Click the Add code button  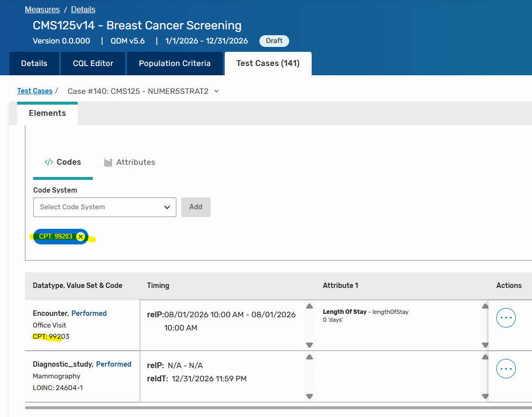click(x=195, y=207)
